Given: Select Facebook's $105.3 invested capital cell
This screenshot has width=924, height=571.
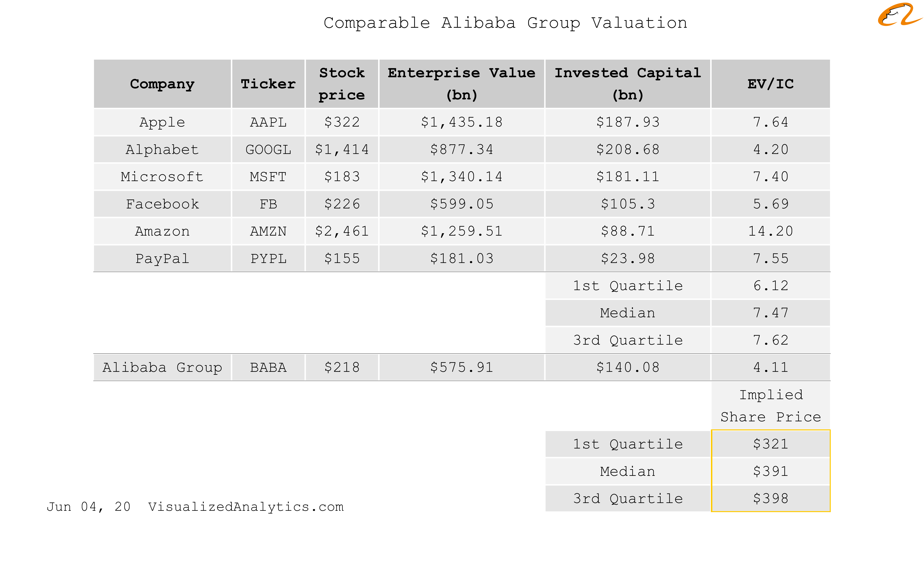Looking at the screenshot, I should 628,204.
